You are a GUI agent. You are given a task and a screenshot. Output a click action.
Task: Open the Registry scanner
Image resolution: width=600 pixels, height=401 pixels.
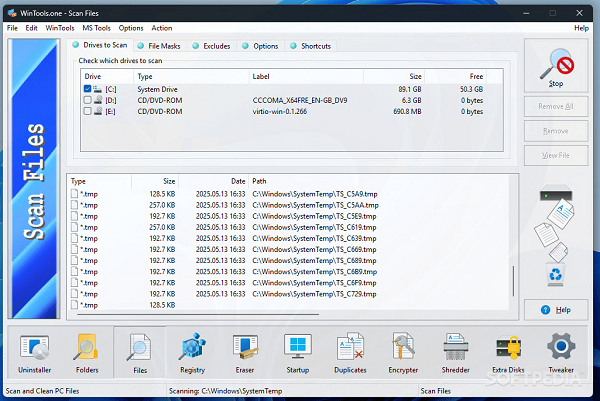coord(192,353)
